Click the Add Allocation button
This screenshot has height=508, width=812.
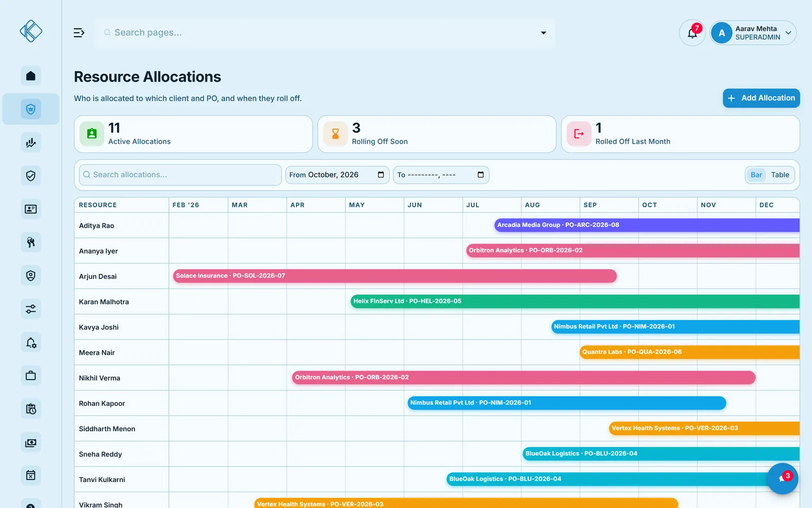(x=761, y=98)
